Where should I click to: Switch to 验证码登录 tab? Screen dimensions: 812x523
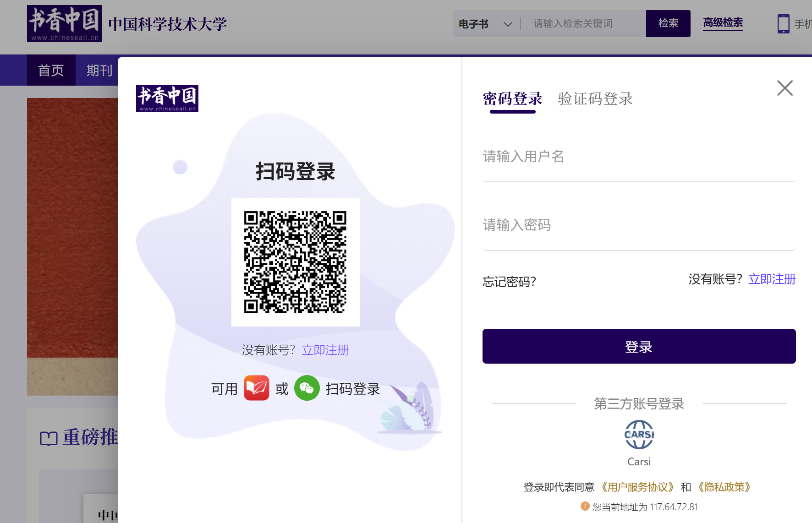[x=595, y=98]
